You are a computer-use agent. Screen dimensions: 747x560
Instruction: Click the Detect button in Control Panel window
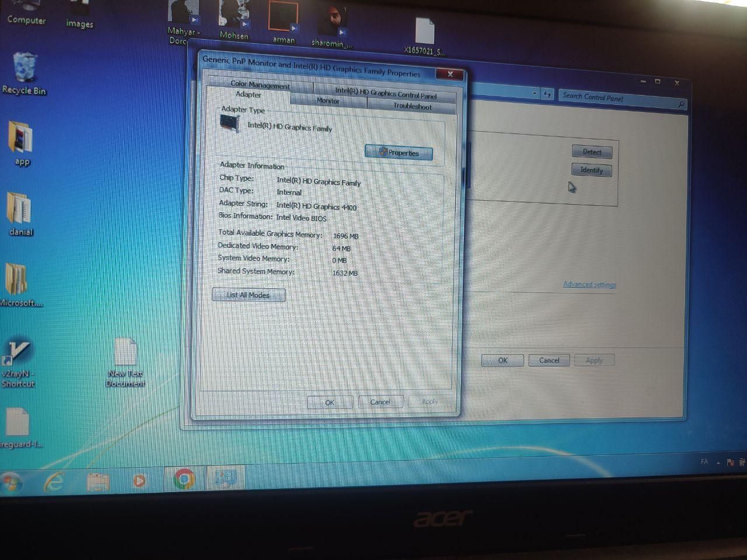coord(592,152)
